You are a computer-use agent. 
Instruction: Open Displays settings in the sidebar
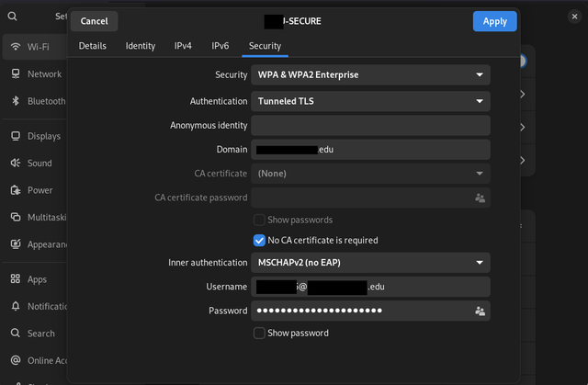point(35,136)
